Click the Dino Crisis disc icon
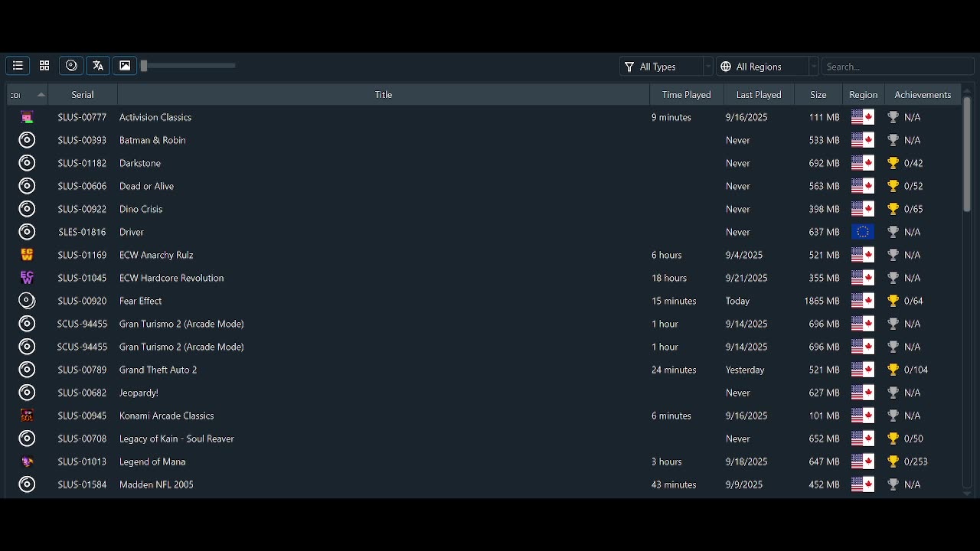The height and width of the screenshot is (551, 980). (27, 209)
